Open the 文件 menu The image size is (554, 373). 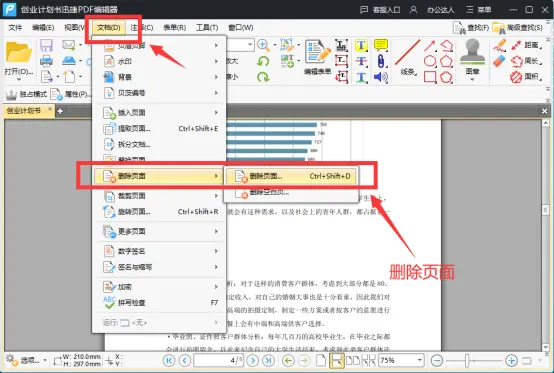pyautogui.click(x=15, y=27)
